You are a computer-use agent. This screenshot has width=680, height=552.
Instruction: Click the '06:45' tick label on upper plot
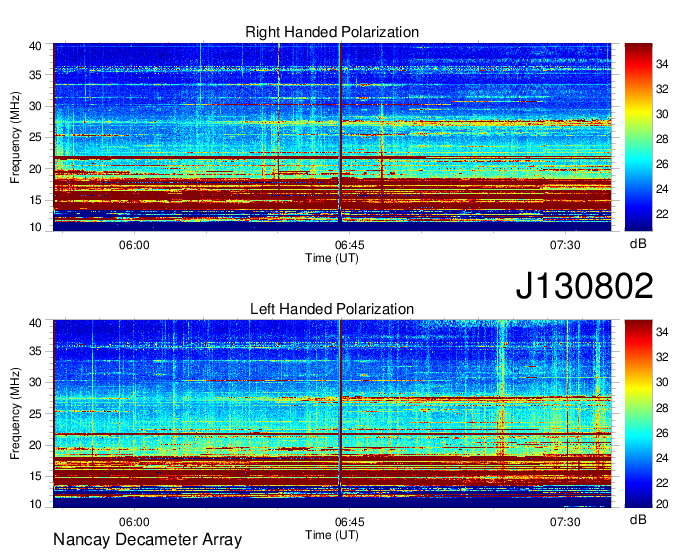point(350,245)
